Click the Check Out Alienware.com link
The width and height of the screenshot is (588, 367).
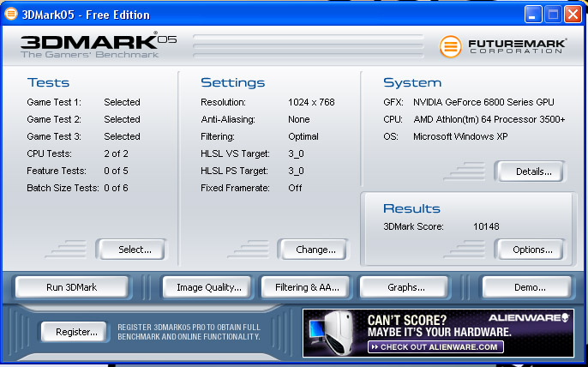[435, 347]
